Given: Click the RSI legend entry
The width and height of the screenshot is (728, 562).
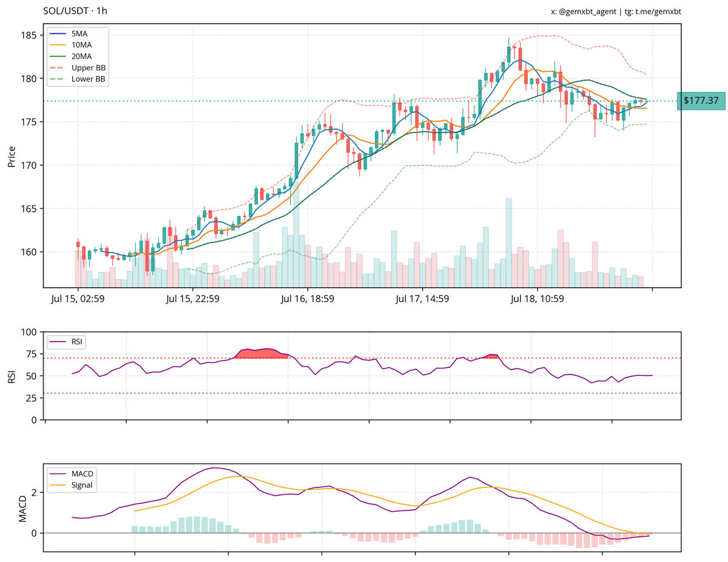Looking at the screenshot, I should [x=67, y=342].
